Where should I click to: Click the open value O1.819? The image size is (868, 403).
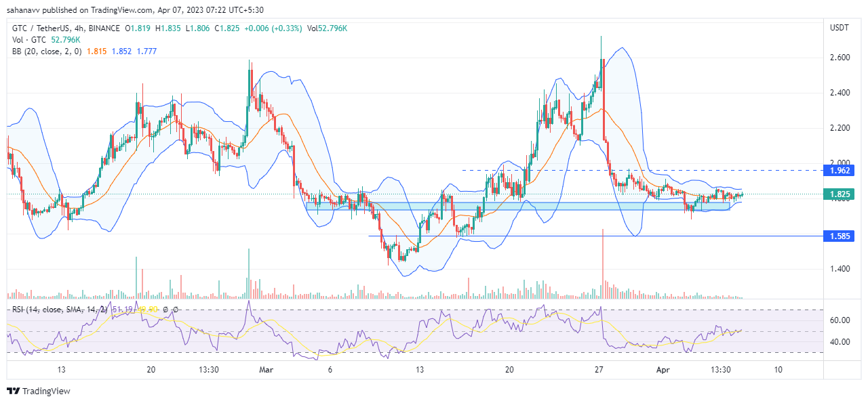[139, 28]
